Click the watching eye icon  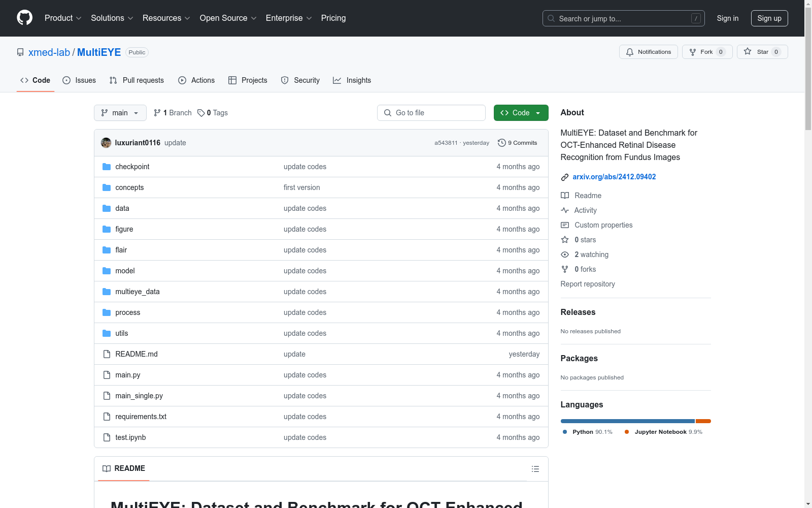[565, 255]
